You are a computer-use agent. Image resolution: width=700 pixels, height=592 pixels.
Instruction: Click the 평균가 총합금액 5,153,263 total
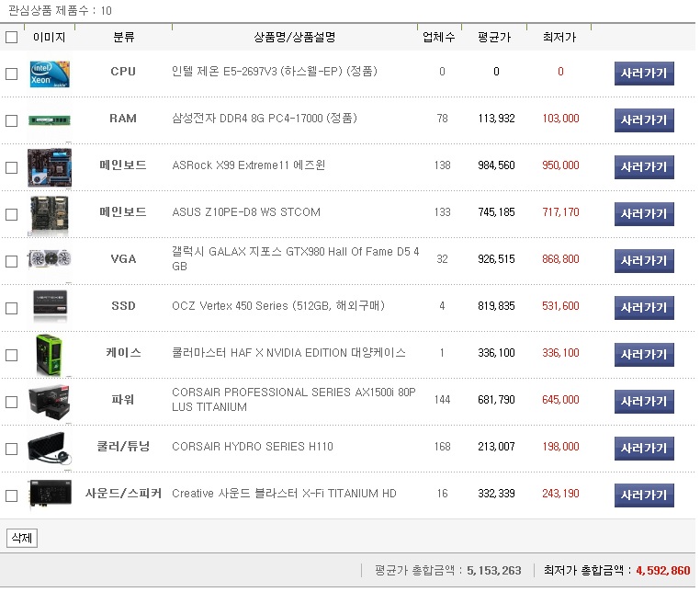click(447, 571)
